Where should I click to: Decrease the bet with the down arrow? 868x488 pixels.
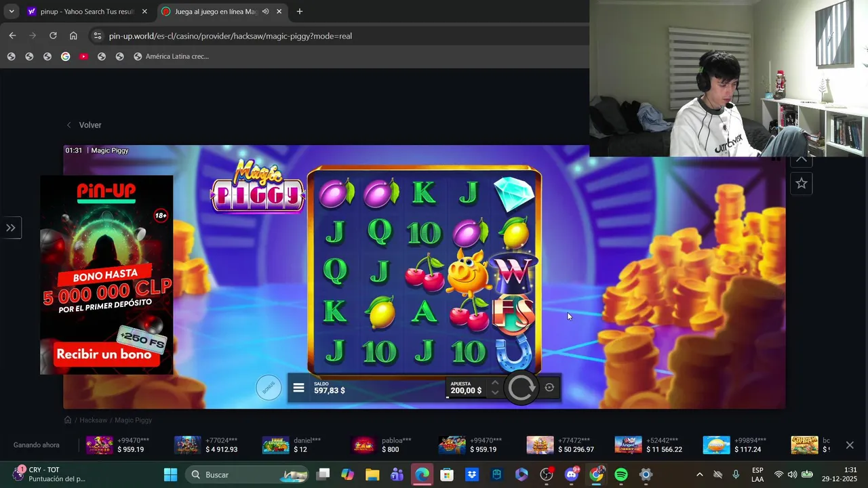495,392
